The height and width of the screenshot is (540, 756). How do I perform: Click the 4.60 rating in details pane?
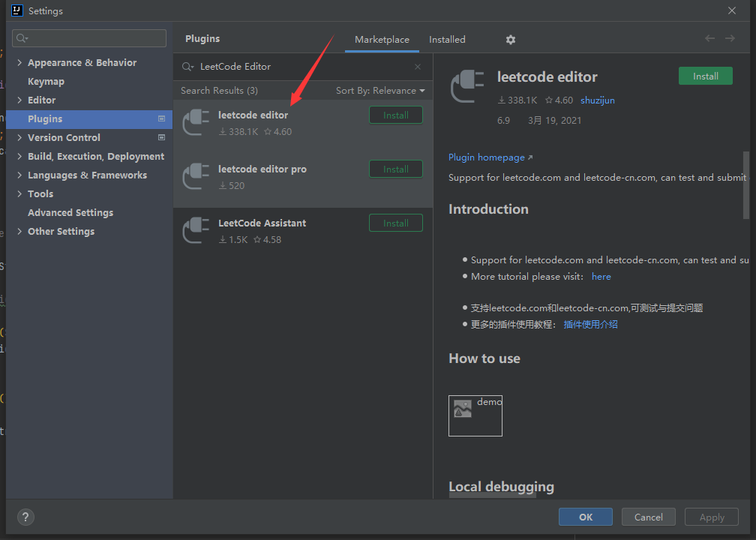coord(559,100)
